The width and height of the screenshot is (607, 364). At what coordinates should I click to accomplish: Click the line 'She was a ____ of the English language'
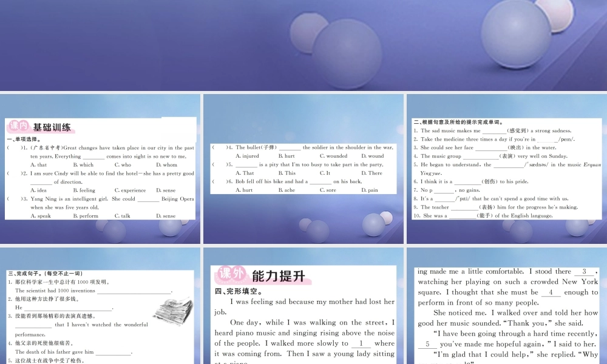tap(483, 216)
